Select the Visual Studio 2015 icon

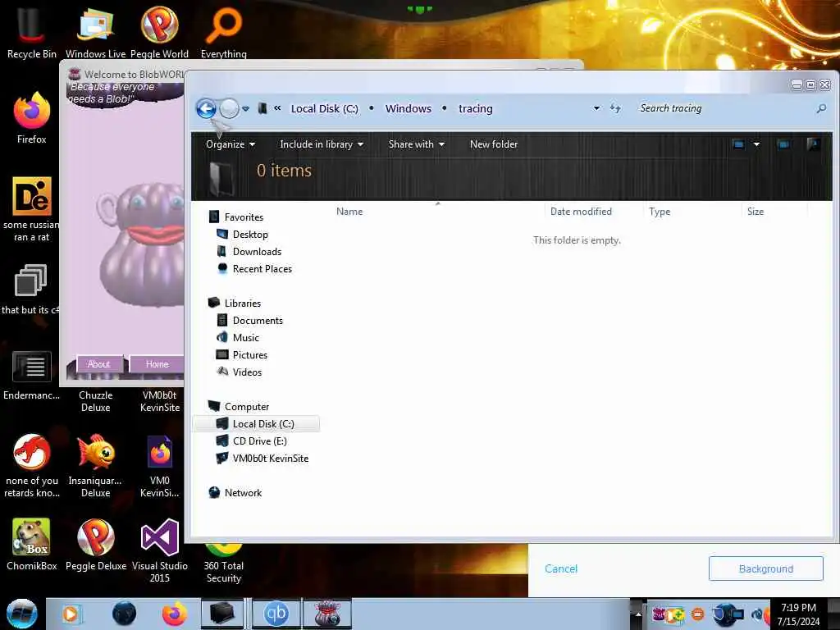[160, 550]
